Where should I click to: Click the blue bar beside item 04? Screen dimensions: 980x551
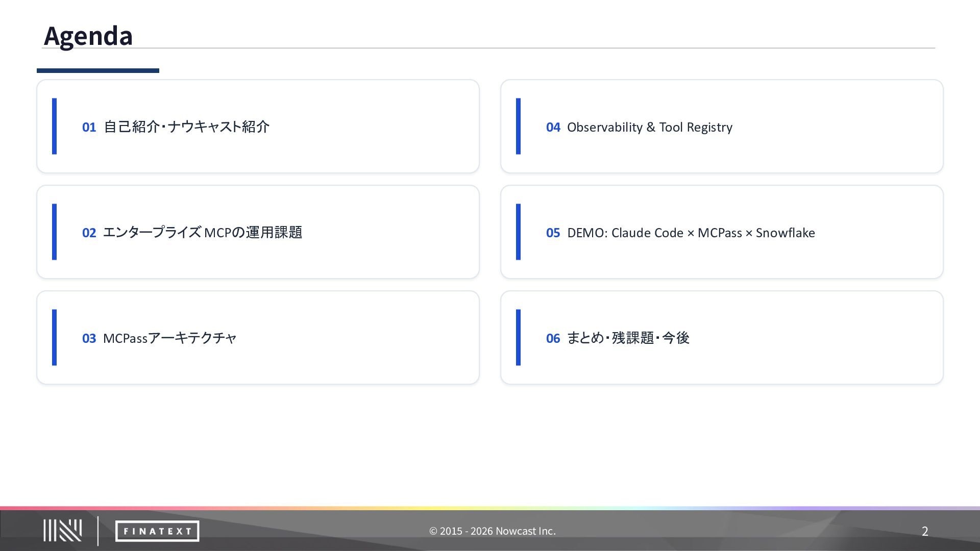[x=518, y=126]
